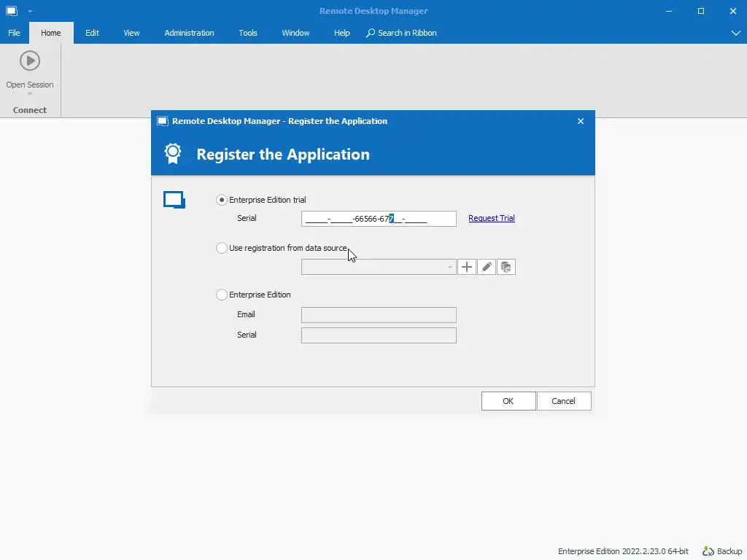Select the Enterprise Edition radio button

[x=222, y=295]
